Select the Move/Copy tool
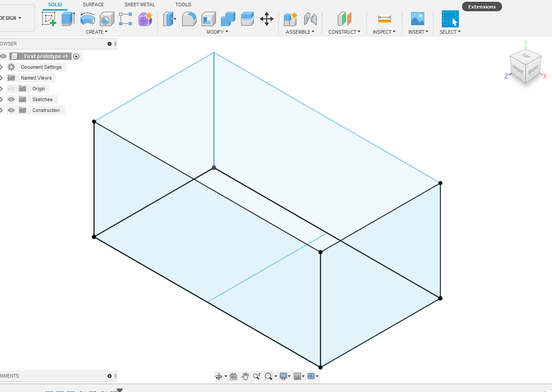 pyautogui.click(x=267, y=19)
